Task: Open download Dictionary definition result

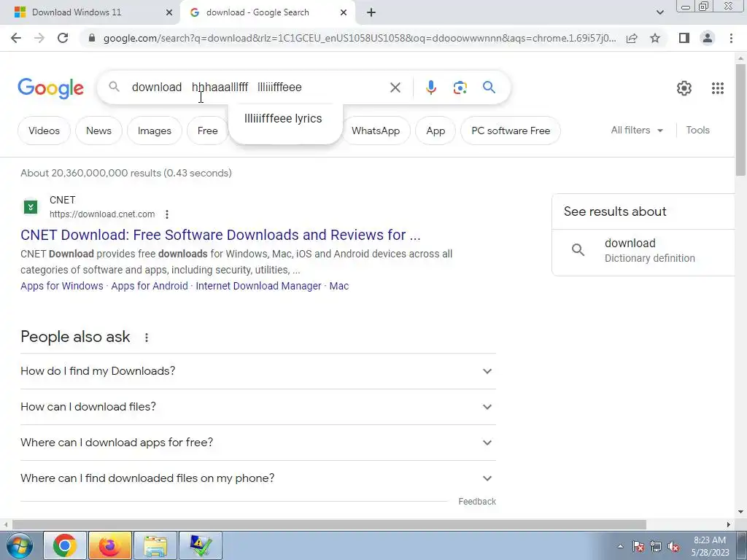Action: [643, 251]
